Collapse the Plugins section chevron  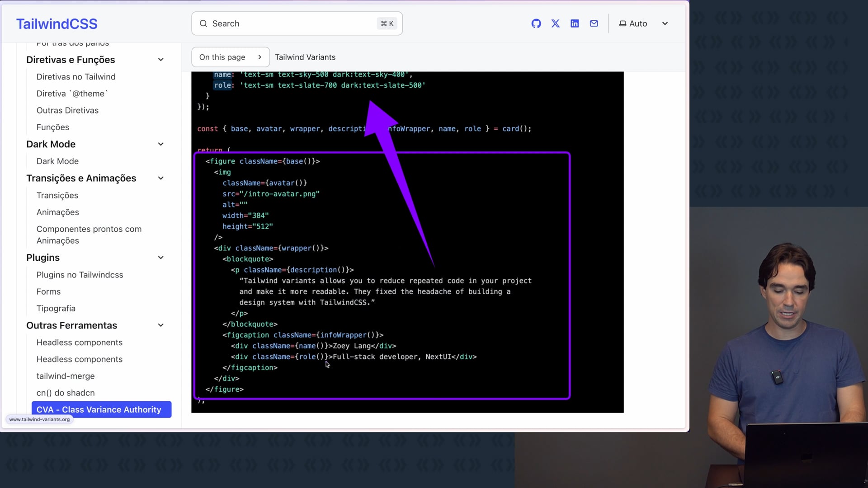(160, 258)
